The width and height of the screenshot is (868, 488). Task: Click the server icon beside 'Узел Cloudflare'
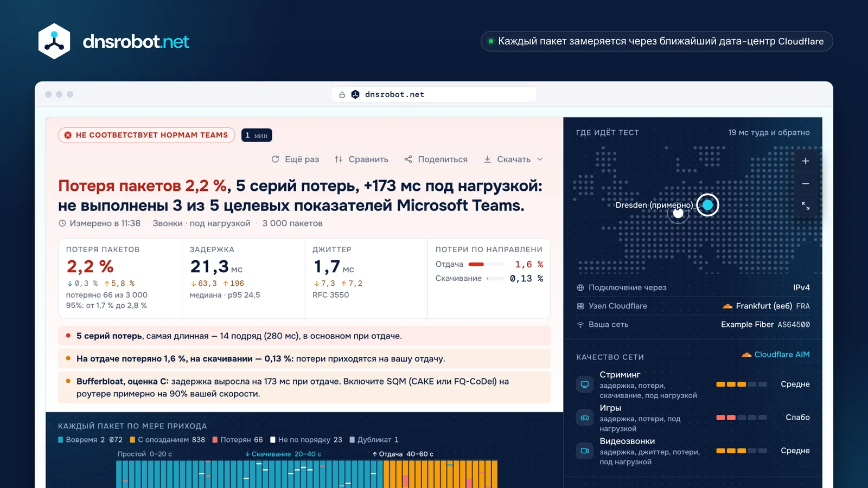[x=580, y=306]
